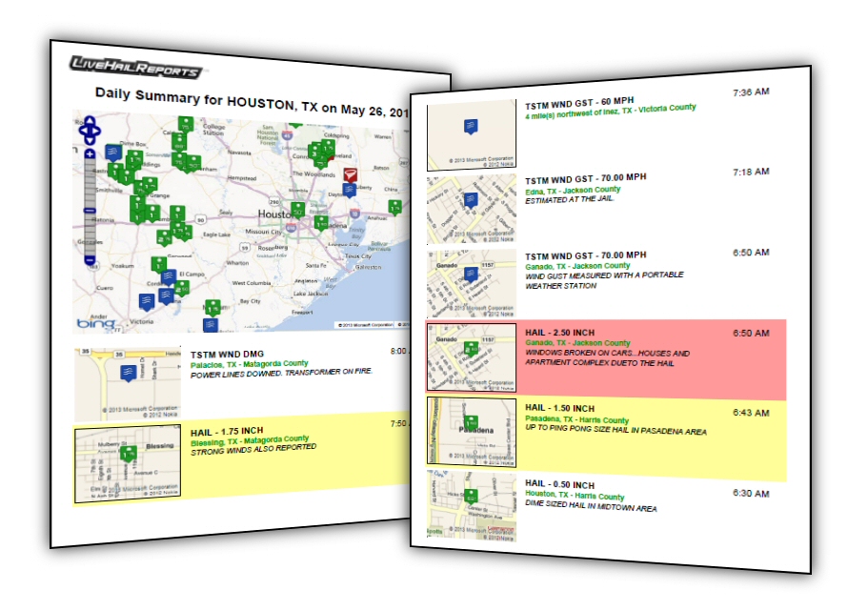
Task: Select green hail marker near Anahuac
Action: tap(394, 207)
